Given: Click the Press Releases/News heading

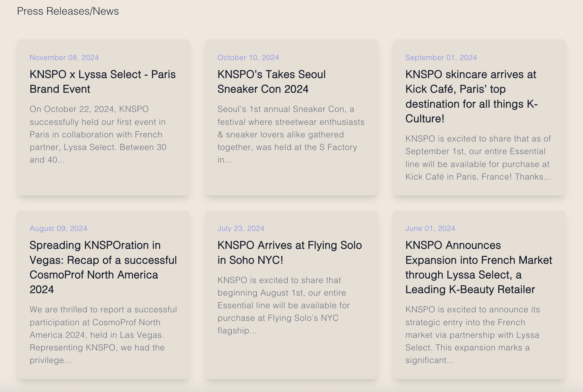Looking at the screenshot, I should 68,11.
